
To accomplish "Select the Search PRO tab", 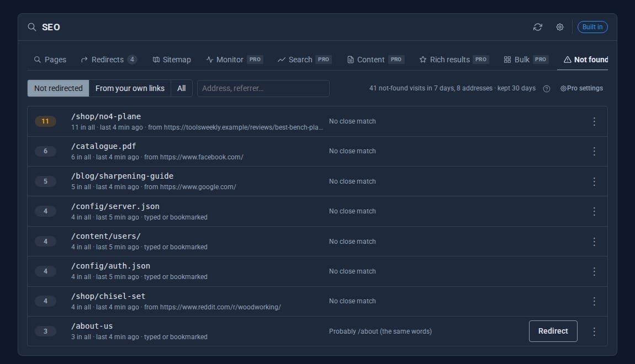I will (x=305, y=60).
